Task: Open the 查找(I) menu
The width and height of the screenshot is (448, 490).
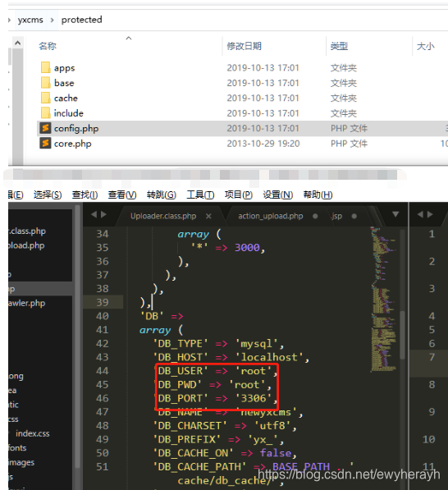Action: (x=85, y=195)
